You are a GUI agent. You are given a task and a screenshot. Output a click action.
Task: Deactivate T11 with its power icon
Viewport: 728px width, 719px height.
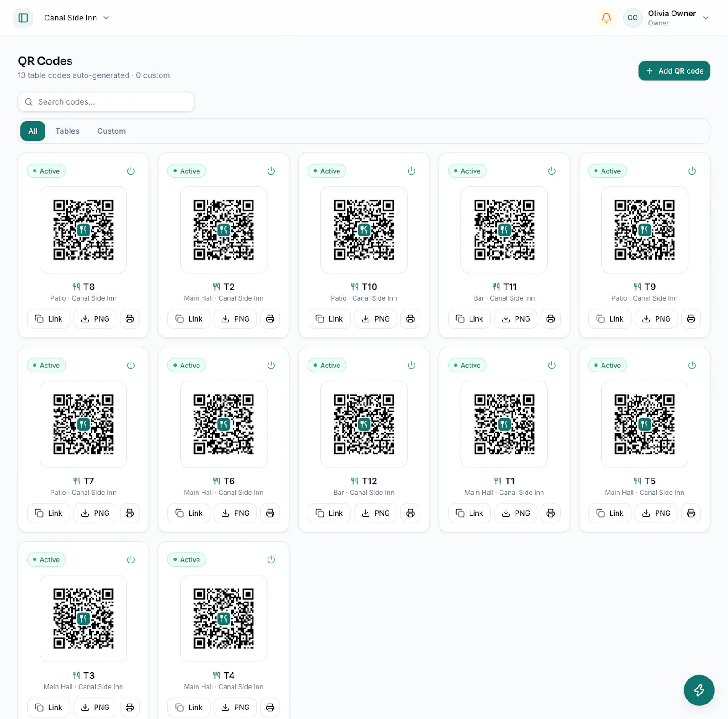552,171
